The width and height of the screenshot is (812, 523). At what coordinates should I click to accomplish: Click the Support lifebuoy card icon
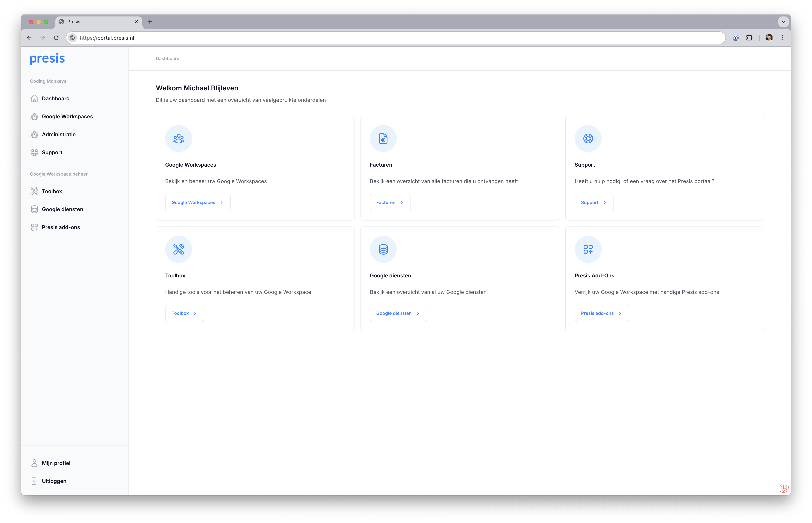588,139
